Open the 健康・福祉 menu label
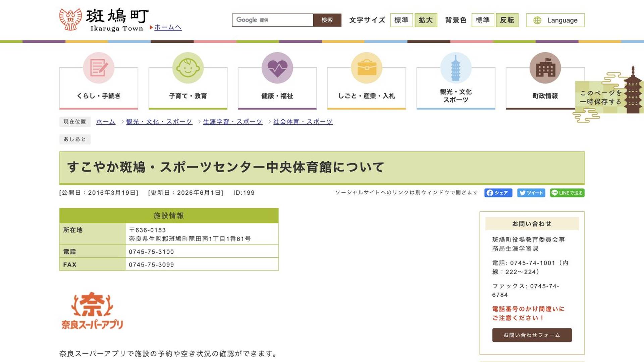This screenshot has width=644, height=362. click(277, 96)
